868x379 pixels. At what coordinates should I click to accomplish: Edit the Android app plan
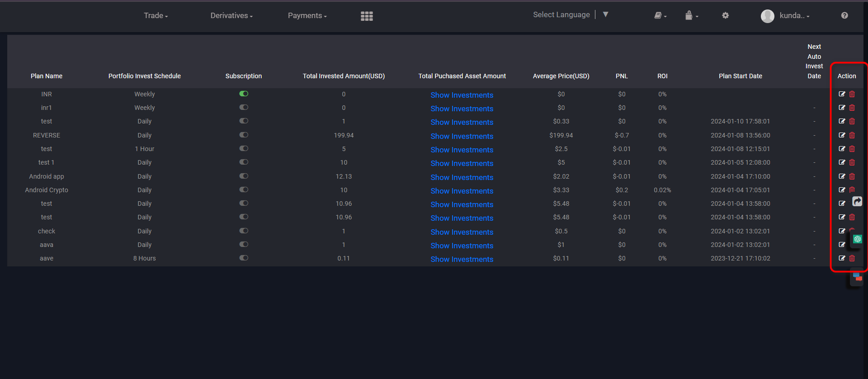842,176
